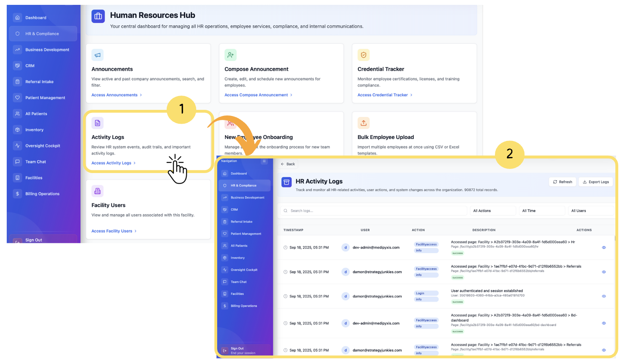Select Oversight Cockpit in the left sidebar
Image resolution: width=625 pixels, height=364 pixels.
pyautogui.click(x=43, y=146)
